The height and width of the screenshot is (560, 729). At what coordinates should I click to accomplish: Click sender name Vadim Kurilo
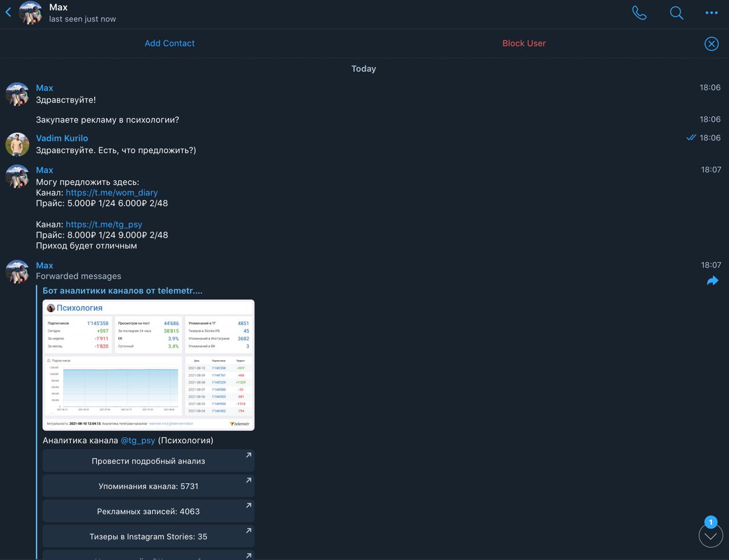click(62, 138)
